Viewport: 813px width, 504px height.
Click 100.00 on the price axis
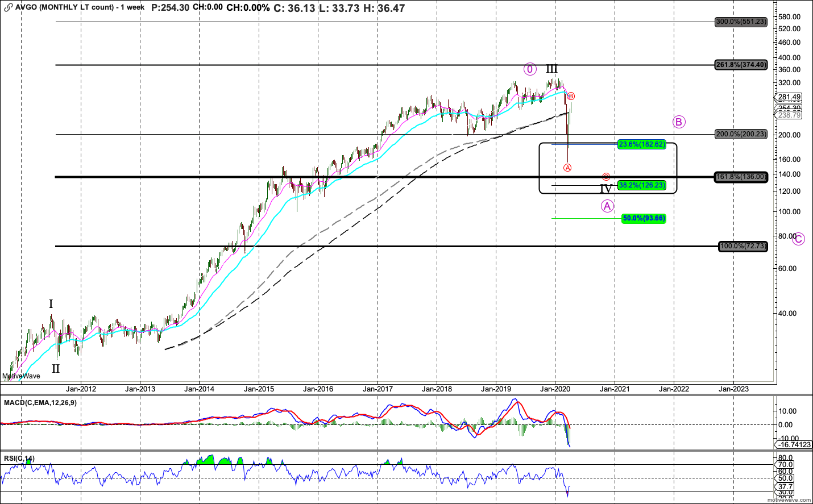click(790, 211)
